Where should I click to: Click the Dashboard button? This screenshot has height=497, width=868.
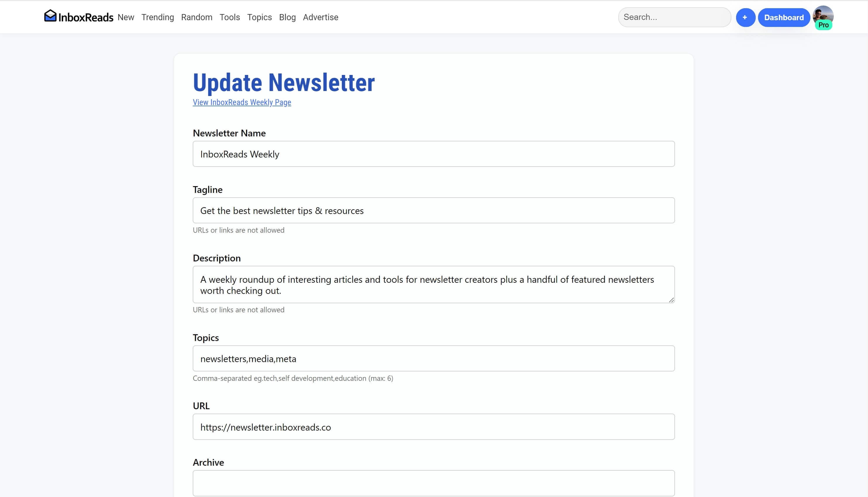tap(784, 17)
